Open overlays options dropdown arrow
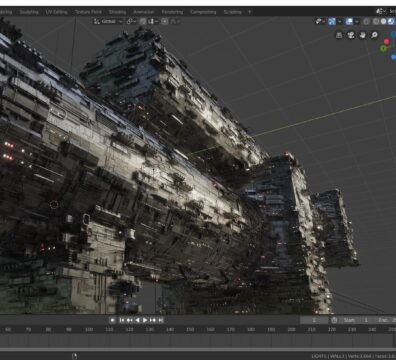396x360 pixels. click(357, 21)
